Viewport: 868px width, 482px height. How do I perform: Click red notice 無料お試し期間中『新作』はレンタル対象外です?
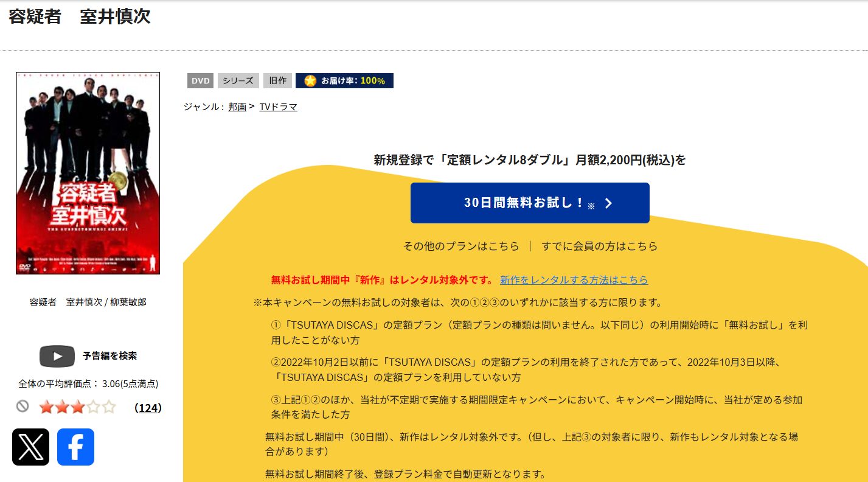coord(381,280)
